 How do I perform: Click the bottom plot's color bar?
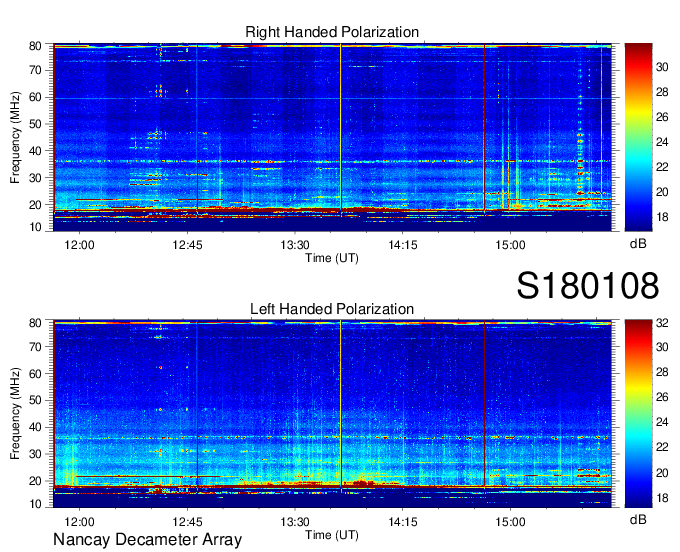[x=638, y=414]
